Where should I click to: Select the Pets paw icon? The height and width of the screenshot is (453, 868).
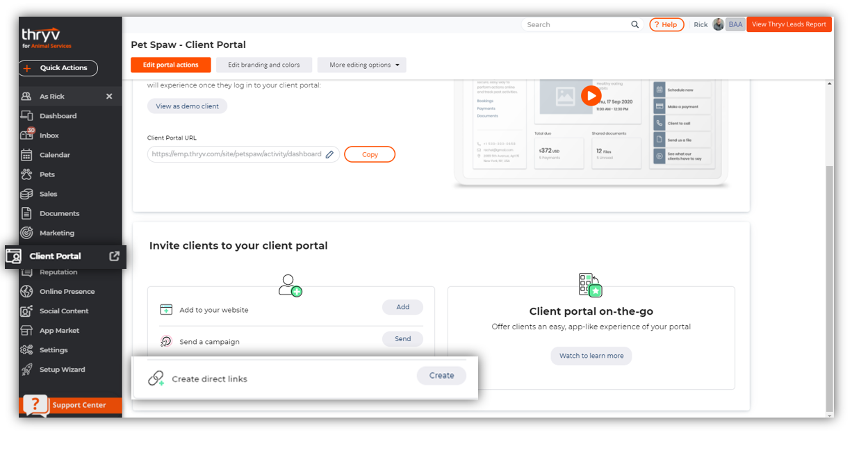coord(27,174)
